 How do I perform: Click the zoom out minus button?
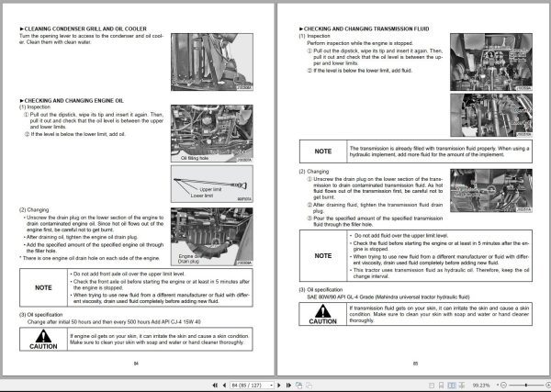click(x=503, y=386)
